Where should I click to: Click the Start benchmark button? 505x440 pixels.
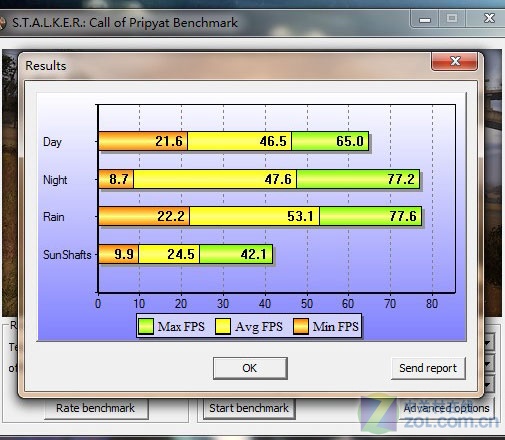point(249,408)
